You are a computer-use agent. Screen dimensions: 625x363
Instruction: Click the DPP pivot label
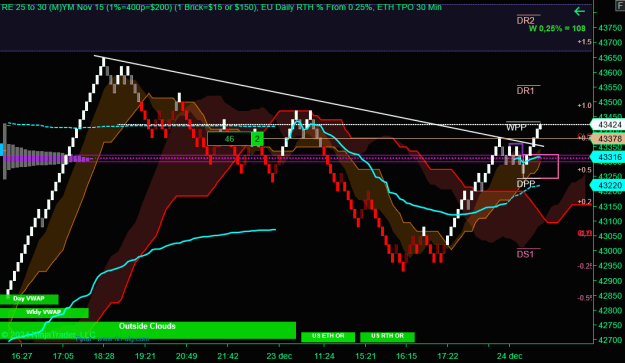(526, 184)
